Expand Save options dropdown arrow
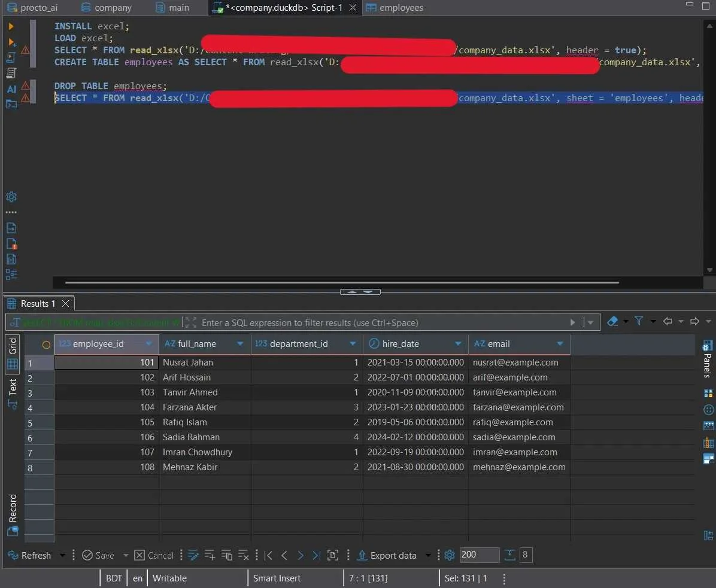Screen dimensions: 716x588 (x=126, y=555)
